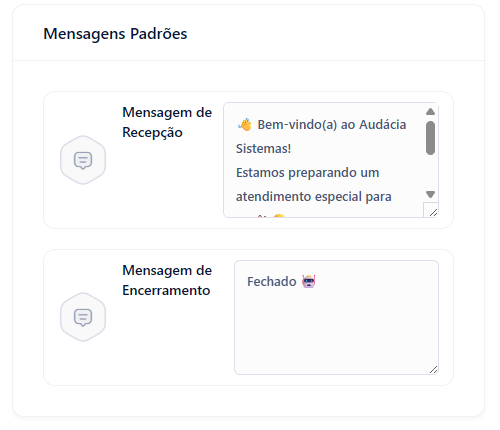Click the line Estamos preparando um
Image resolution: width=500 pixels, height=430 pixels.
(307, 173)
